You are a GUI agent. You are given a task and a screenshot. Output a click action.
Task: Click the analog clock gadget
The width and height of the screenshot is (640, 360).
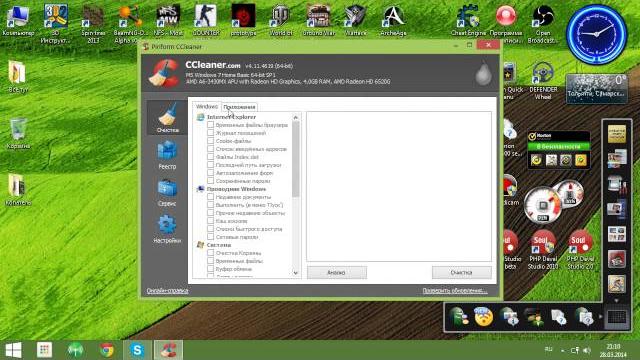597,34
